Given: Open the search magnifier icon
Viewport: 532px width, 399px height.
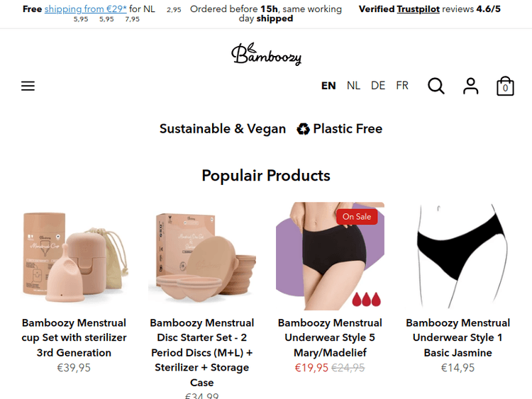Looking at the screenshot, I should (436, 86).
